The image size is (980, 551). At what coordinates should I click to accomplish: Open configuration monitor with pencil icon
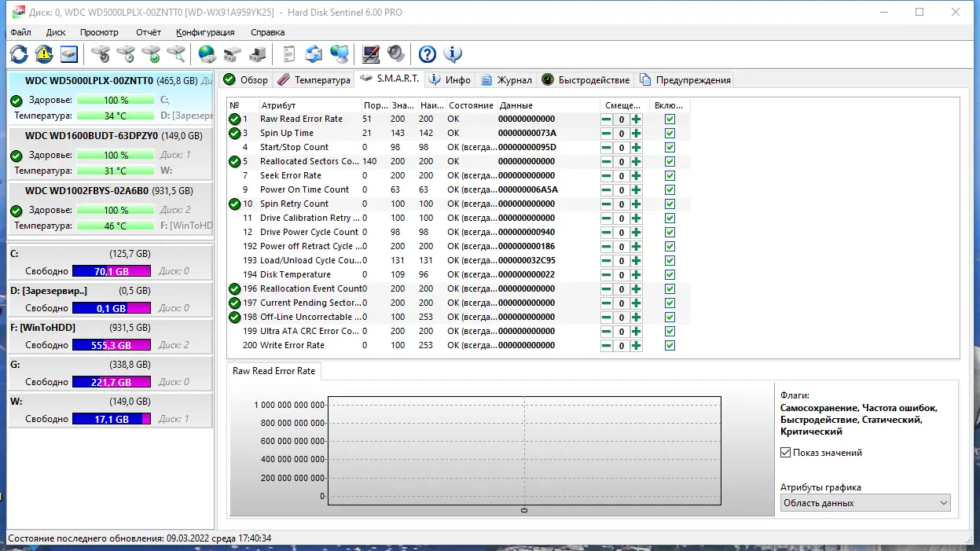click(370, 54)
